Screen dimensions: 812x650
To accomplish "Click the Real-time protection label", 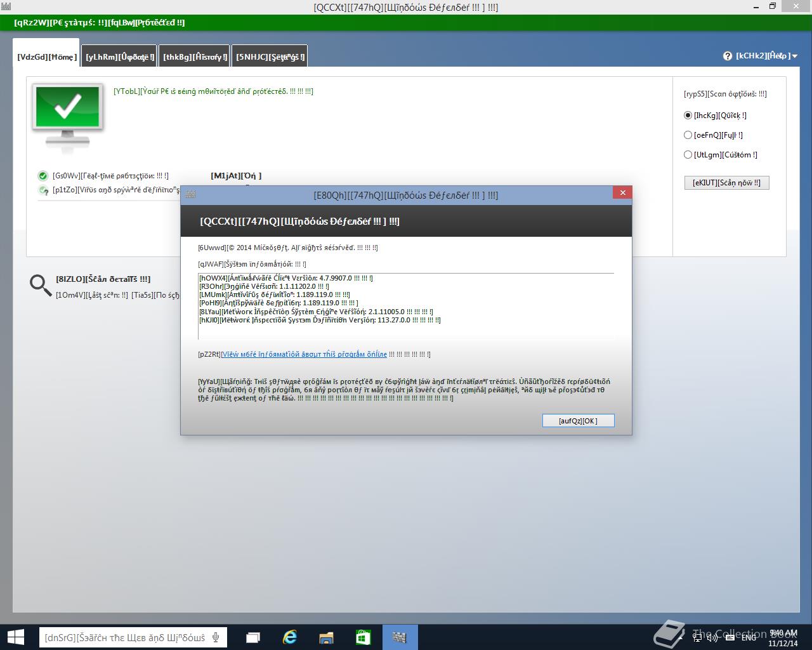I will 111,176.
